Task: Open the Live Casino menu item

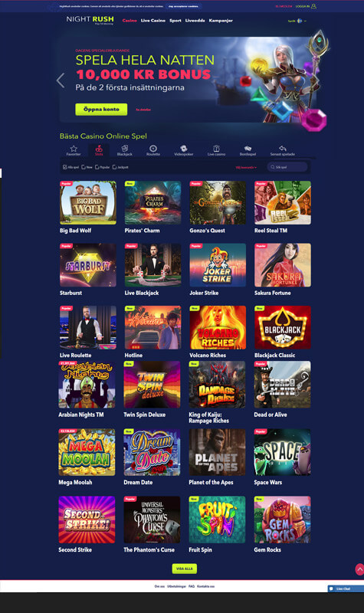Action: 152,21
